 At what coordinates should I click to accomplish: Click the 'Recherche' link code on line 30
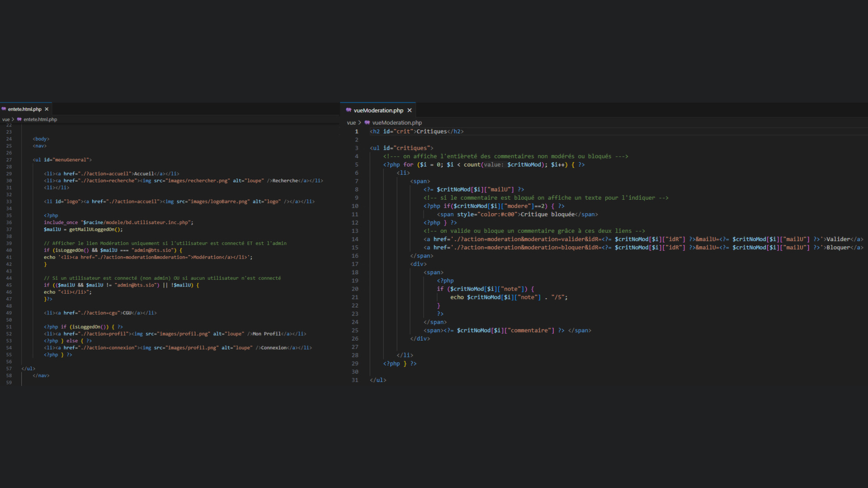(184, 180)
